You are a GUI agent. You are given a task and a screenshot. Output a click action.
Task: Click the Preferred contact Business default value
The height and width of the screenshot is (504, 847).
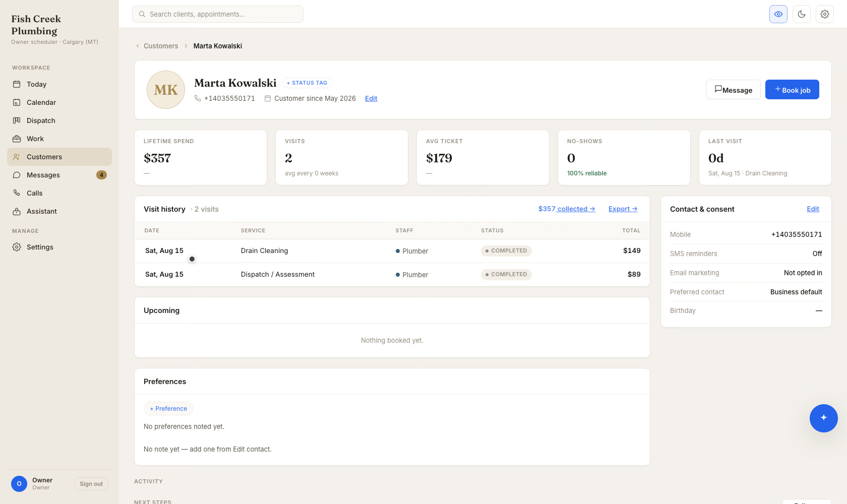796,292
